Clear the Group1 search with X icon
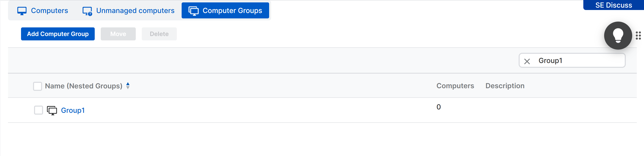 tap(527, 61)
